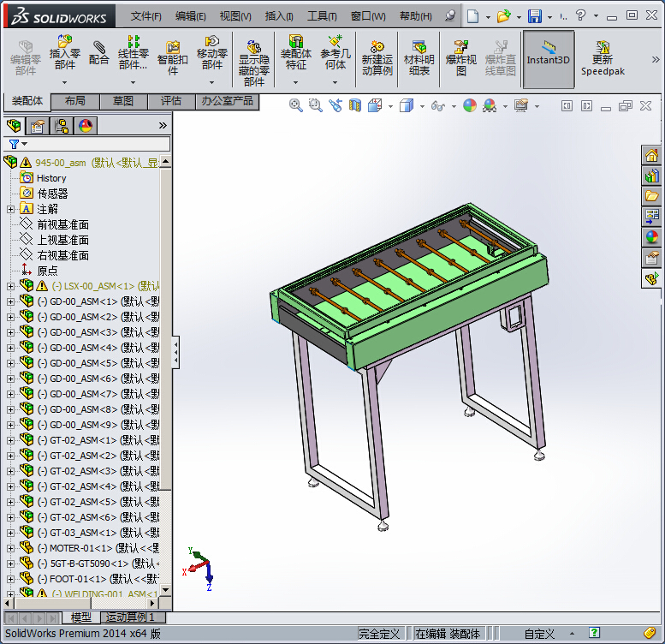This screenshot has height=644, width=665.
Task: Select Move Component tool (移动零部件)
Action: click(211, 53)
